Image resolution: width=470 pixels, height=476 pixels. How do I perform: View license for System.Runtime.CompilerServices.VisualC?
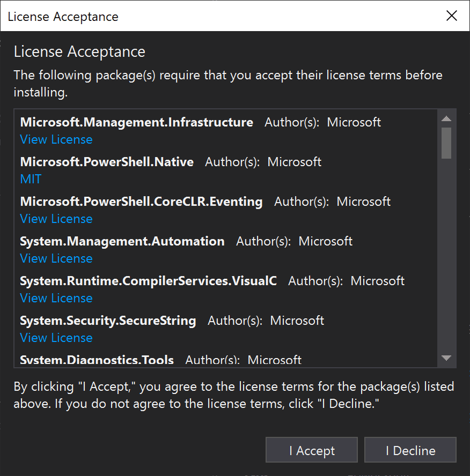pyautogui.click(x=56, y=298)
